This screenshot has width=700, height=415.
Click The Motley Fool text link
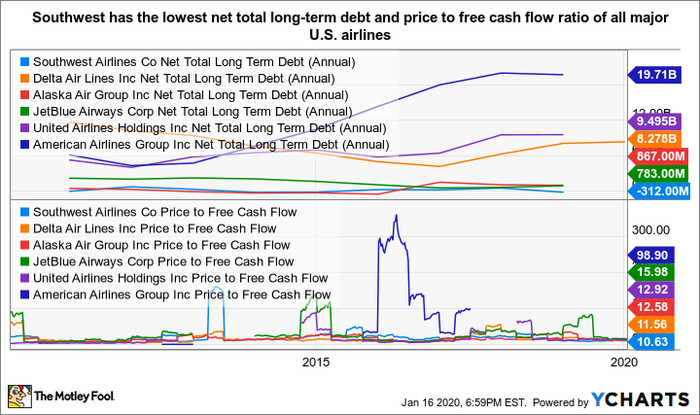[x=74, y=396]
